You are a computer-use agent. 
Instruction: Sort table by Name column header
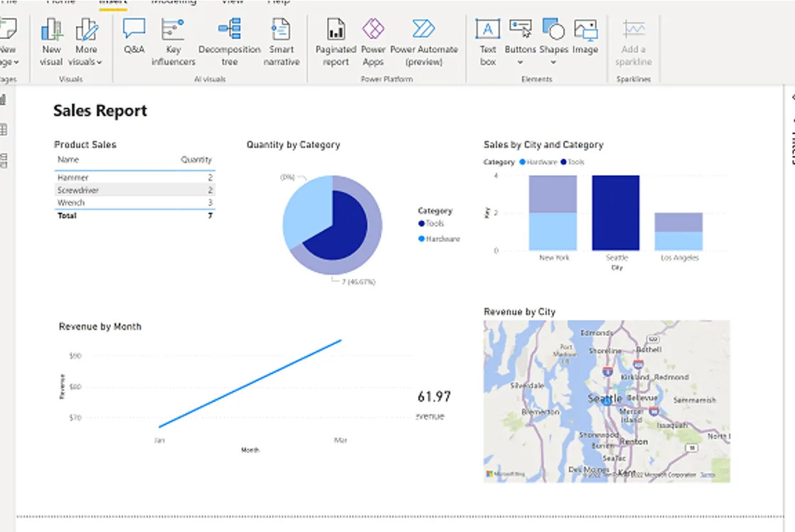[x=68, y=159]
